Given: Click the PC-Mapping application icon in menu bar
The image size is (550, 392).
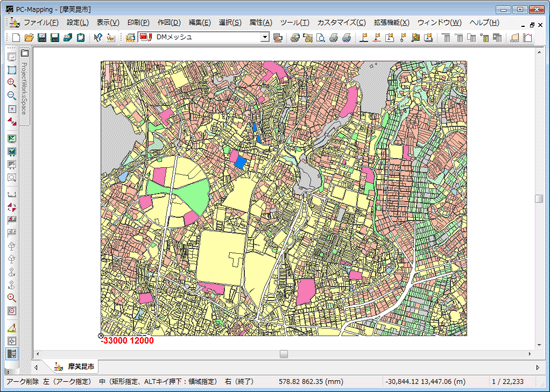Looking at the screenshot, I should point(14,23).
